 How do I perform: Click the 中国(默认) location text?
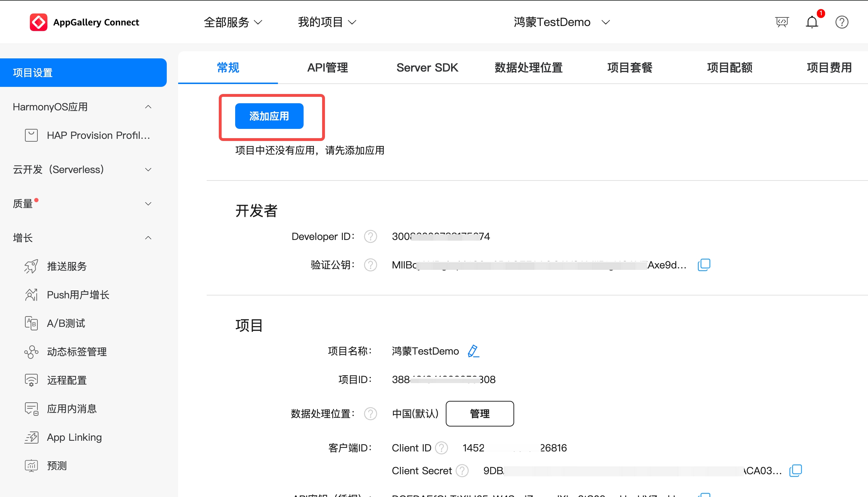pyautogui.click(x=415, y=414)
